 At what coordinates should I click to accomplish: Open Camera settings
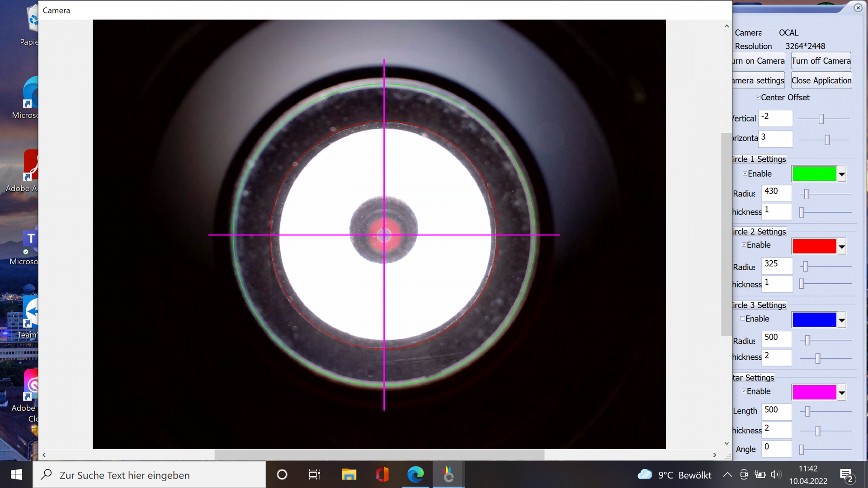click(x=759, y=80)
